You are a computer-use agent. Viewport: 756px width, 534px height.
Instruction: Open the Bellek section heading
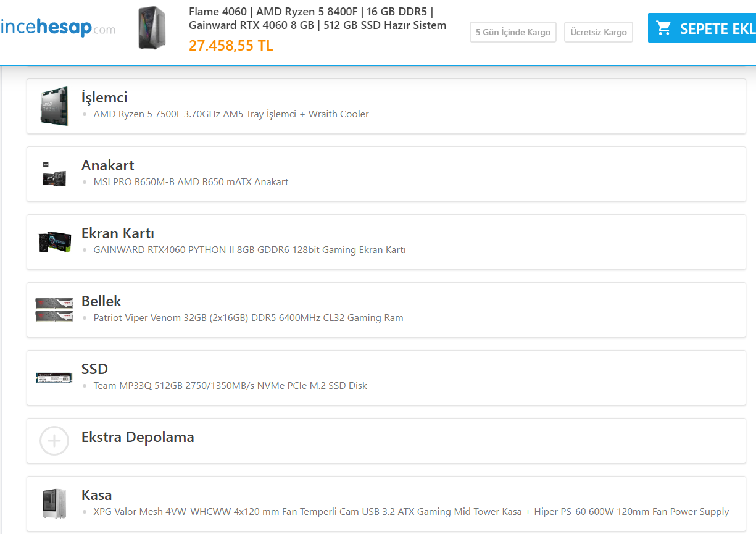(x=101, y=301)
